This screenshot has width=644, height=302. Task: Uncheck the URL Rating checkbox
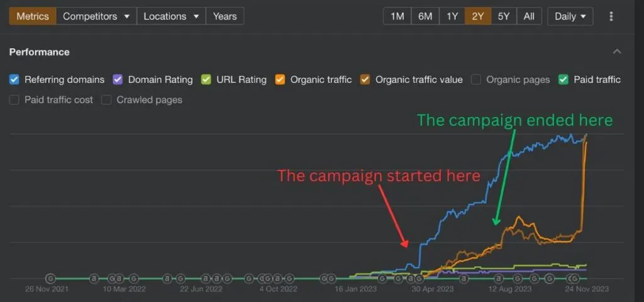click(206, 80)
